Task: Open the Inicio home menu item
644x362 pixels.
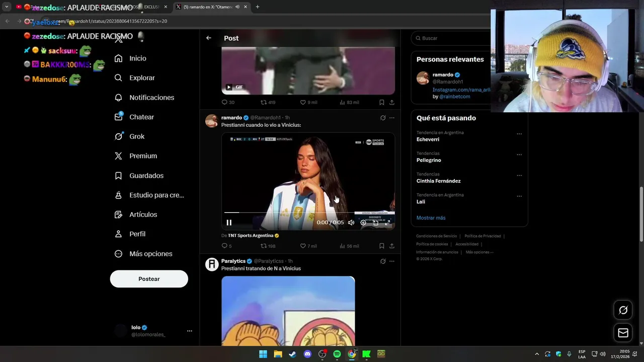Action: click(131, 58)
